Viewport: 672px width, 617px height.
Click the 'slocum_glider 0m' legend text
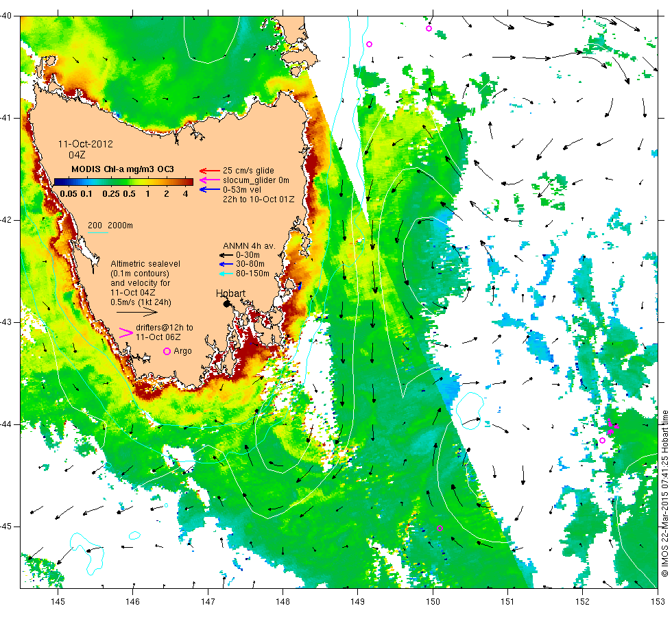(256, 180)
